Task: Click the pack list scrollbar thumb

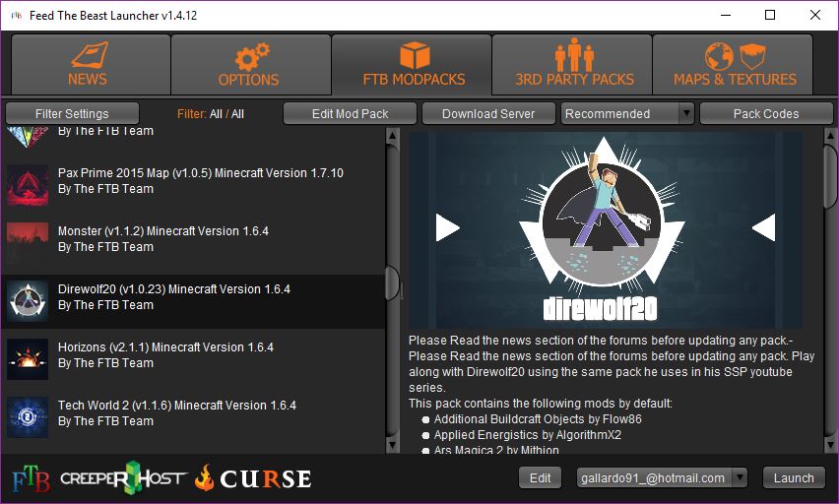Action: coord(392,283)
